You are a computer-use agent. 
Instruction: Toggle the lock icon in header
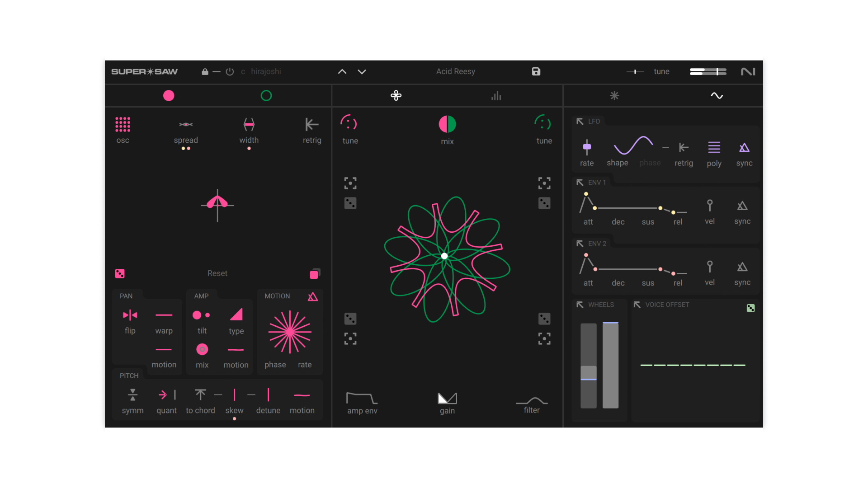point(205,71)
